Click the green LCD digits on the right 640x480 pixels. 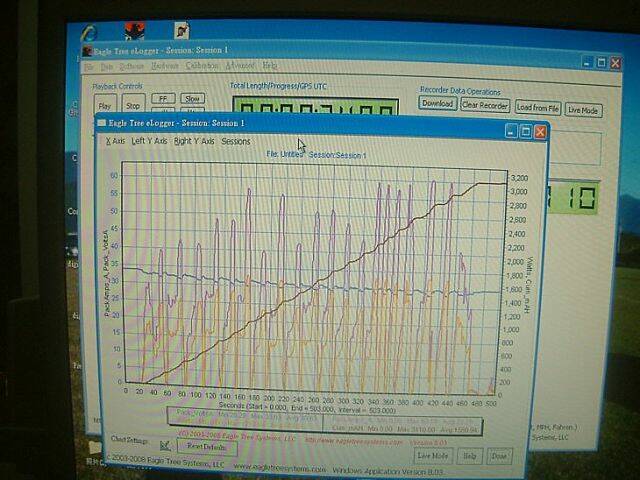click(574, 199)
